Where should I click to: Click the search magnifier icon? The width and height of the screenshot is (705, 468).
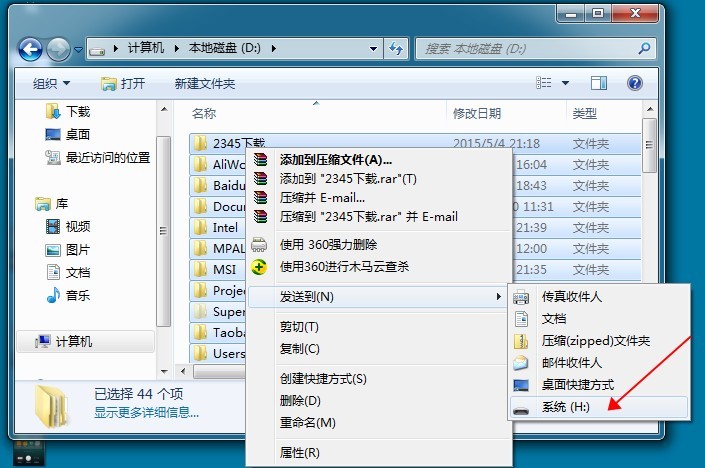pyautogui.click(x=644, y=49)
